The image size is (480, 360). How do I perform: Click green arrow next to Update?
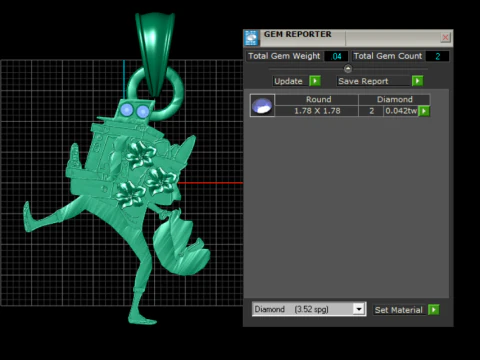point(315,81)
